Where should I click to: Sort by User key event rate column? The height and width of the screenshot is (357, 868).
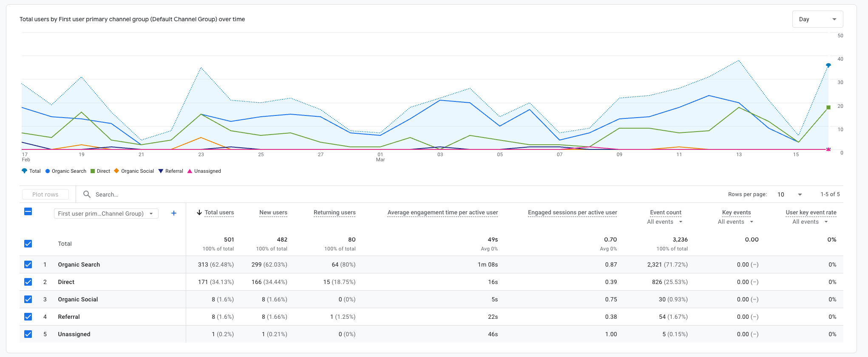(811, 212)
